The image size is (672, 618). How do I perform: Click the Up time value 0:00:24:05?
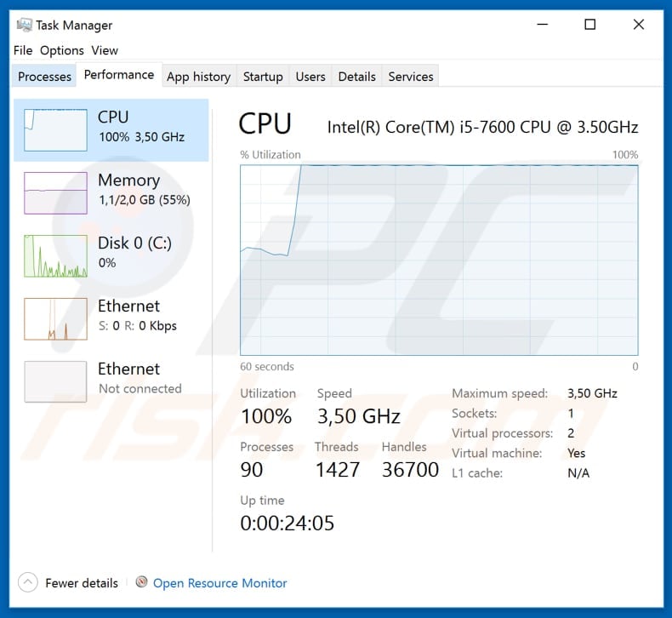pos(288,524)
